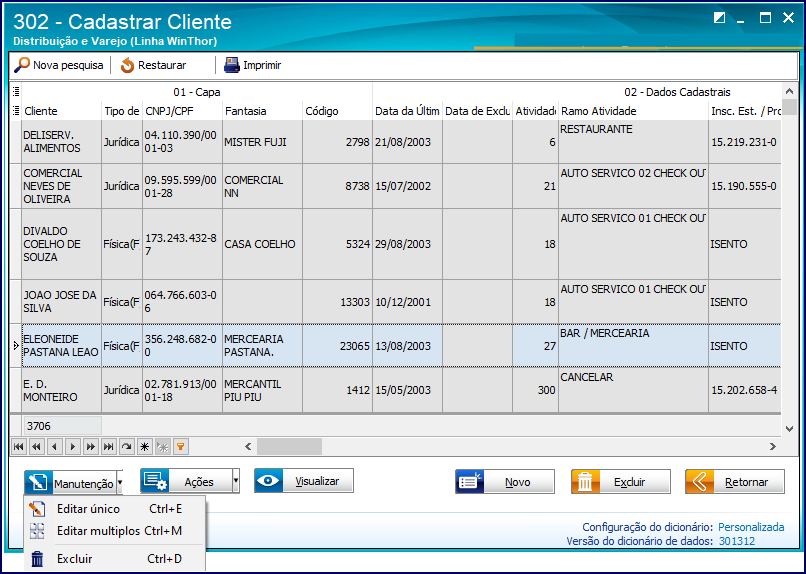Screen dimensions: 806x574
Task: Click the Novo record icon
Action: (469, 482)
